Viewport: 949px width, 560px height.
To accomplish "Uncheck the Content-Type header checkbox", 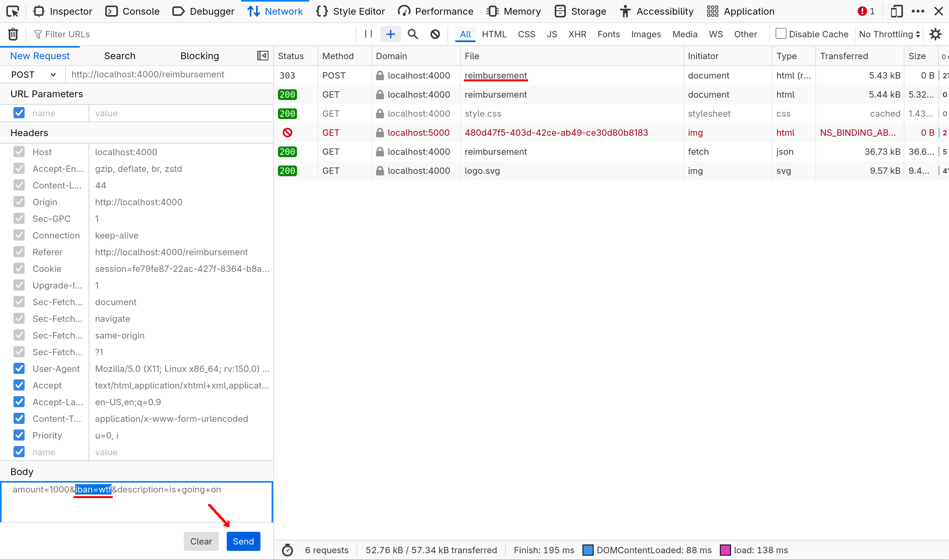I will tap(19, 419).
